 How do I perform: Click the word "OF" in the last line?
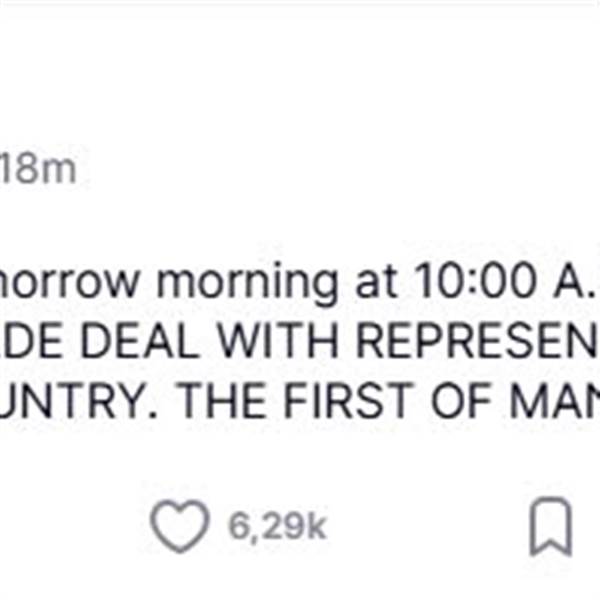(461, 401)
